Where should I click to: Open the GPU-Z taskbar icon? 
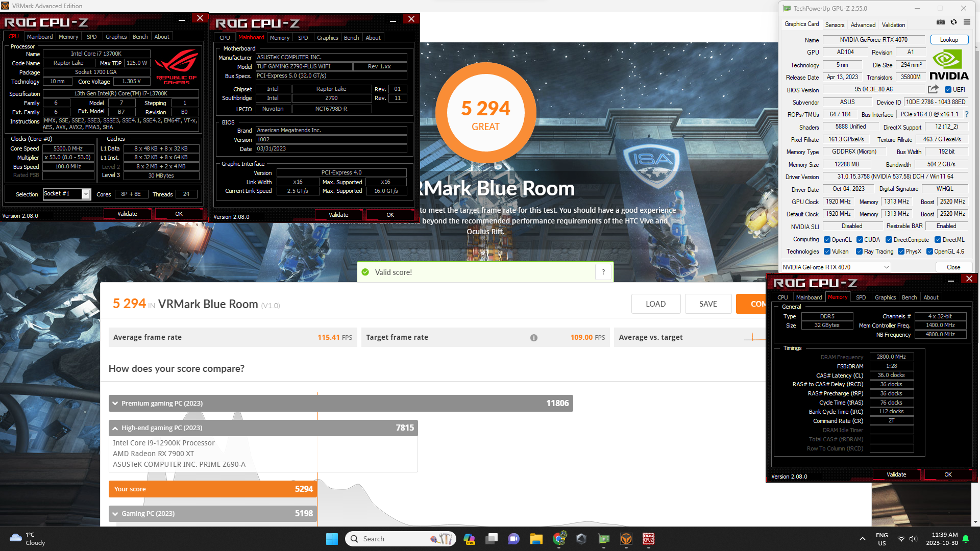tap(604, 539)
